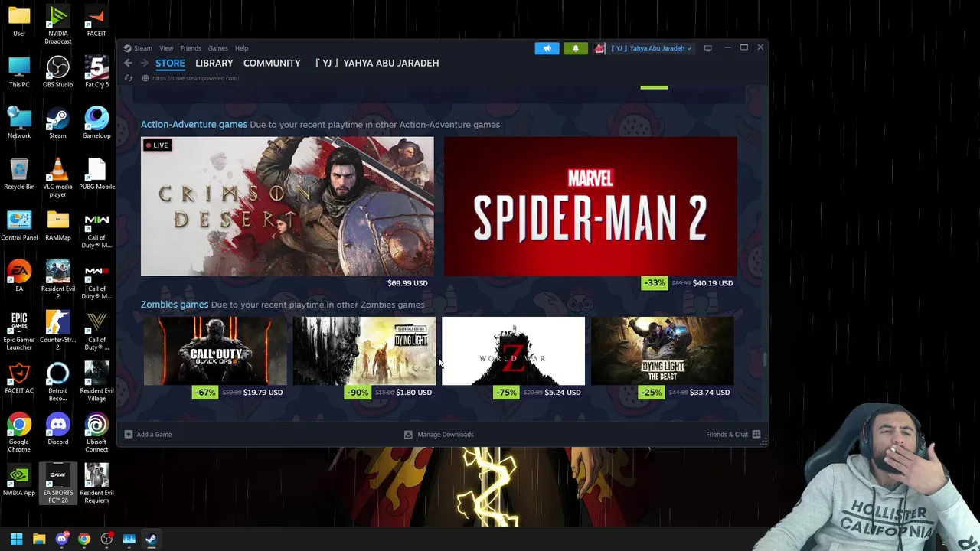
Task: Select the Detroit Become Human desktop icon
Action: (x=58, y=382)
